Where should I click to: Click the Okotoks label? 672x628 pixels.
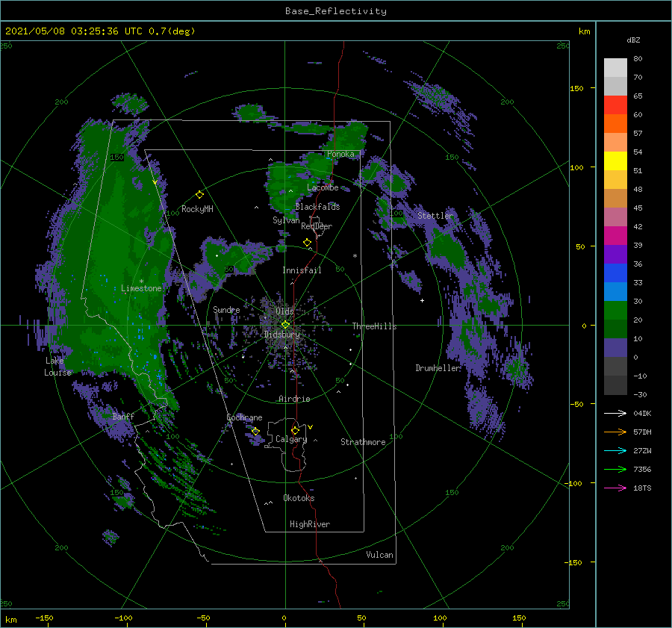[x=299, y=498]
